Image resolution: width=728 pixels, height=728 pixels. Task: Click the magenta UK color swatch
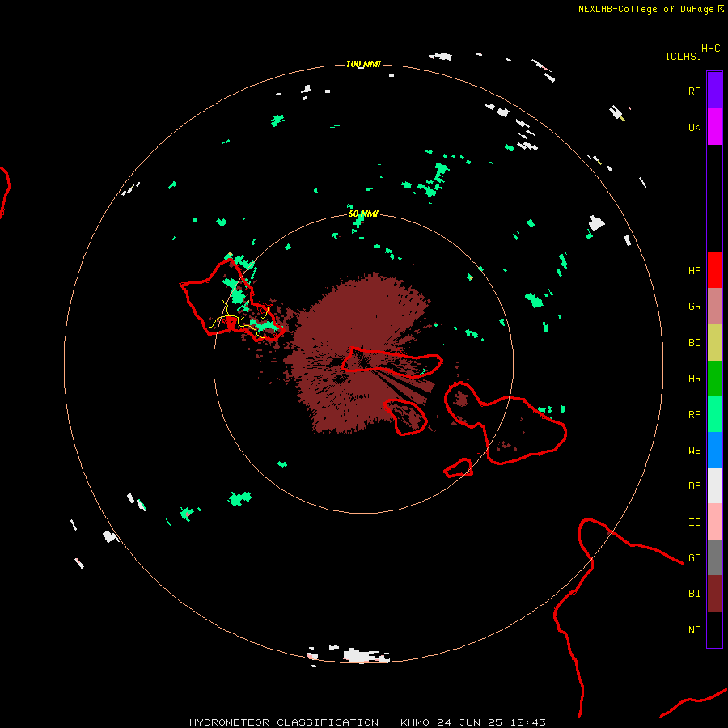point(714,127)
